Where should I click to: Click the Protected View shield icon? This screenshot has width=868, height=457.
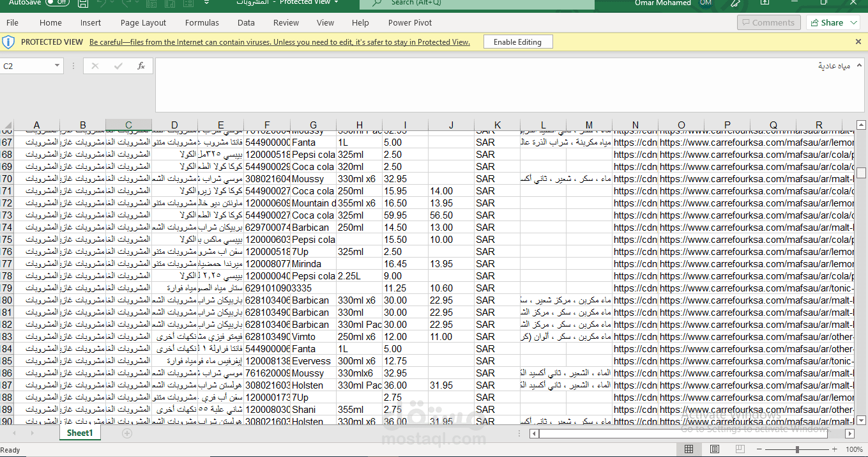point(8,42)
